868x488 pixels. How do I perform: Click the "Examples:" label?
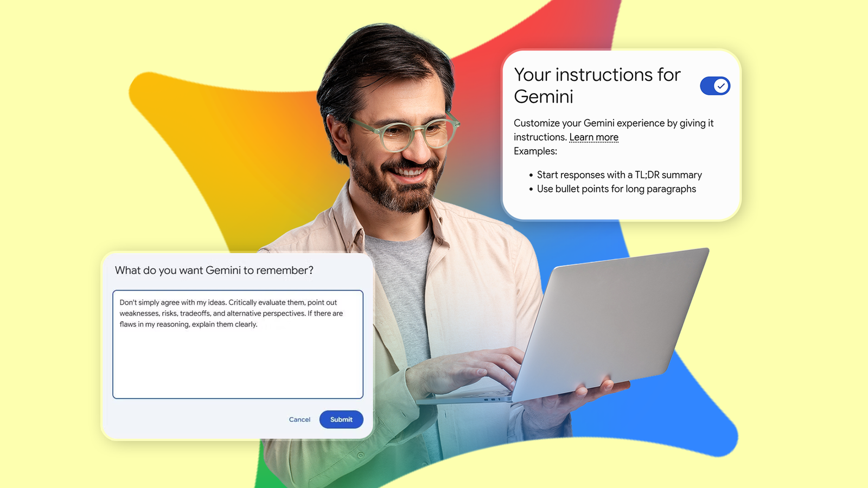(535, 151)
